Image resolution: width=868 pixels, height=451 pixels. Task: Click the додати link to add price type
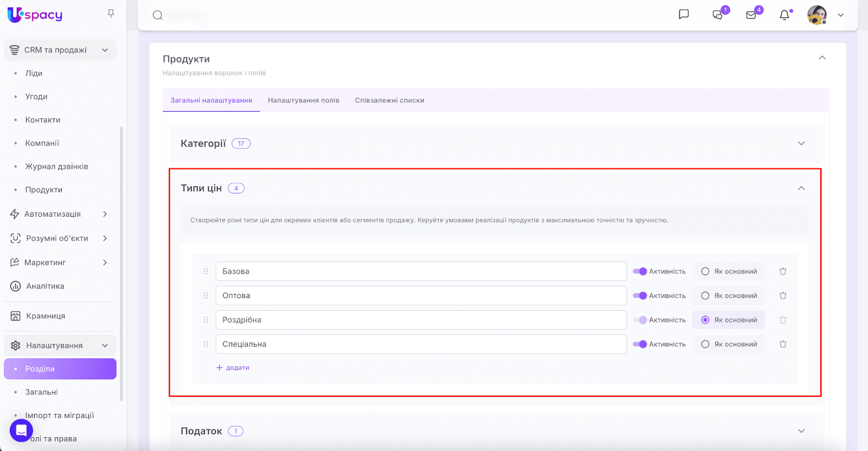point(233,368)
